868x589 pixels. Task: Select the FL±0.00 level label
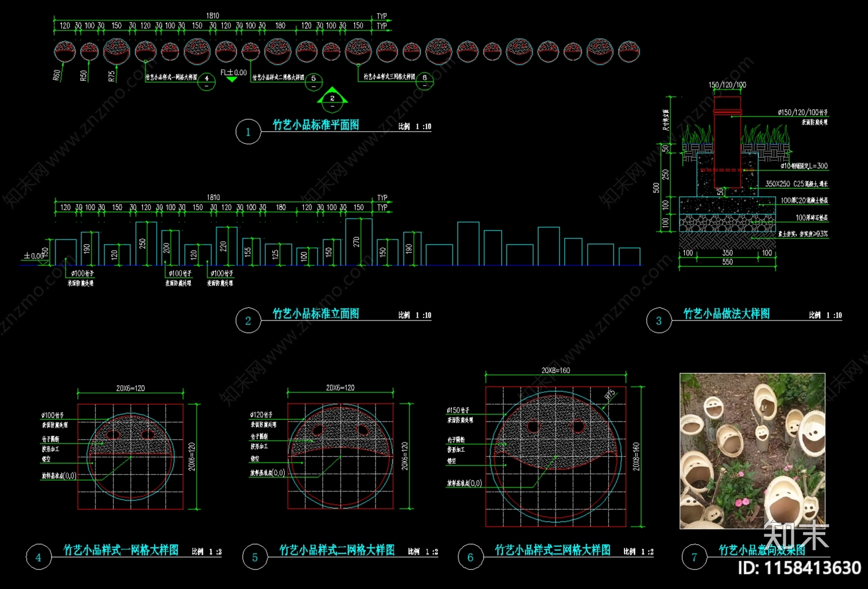233,72
